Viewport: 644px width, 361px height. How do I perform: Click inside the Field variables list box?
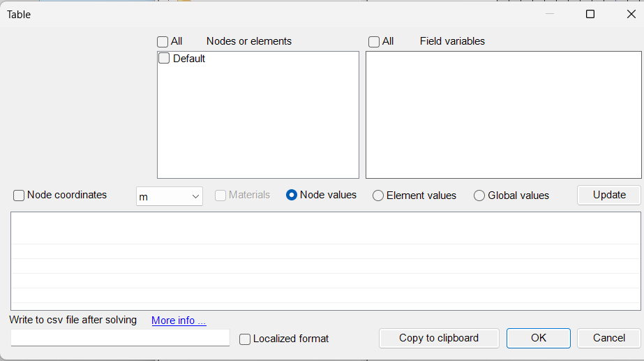click(502, 115)
